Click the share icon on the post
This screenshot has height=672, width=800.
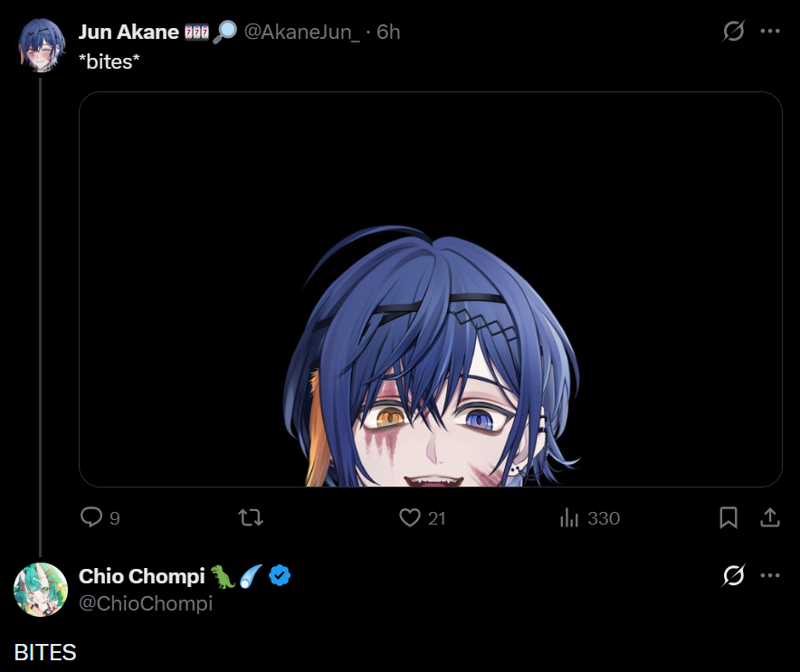point(770,517)
